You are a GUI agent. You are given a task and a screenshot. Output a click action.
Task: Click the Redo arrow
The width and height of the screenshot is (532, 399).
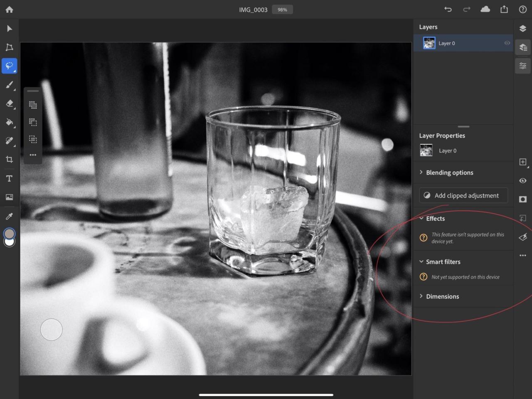(x=467, y=9)
